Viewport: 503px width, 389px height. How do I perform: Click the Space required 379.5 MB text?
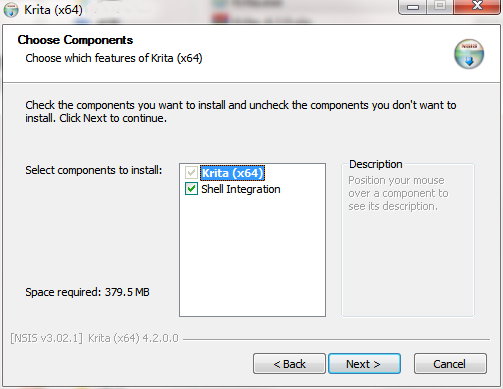(x=87, y=292)
